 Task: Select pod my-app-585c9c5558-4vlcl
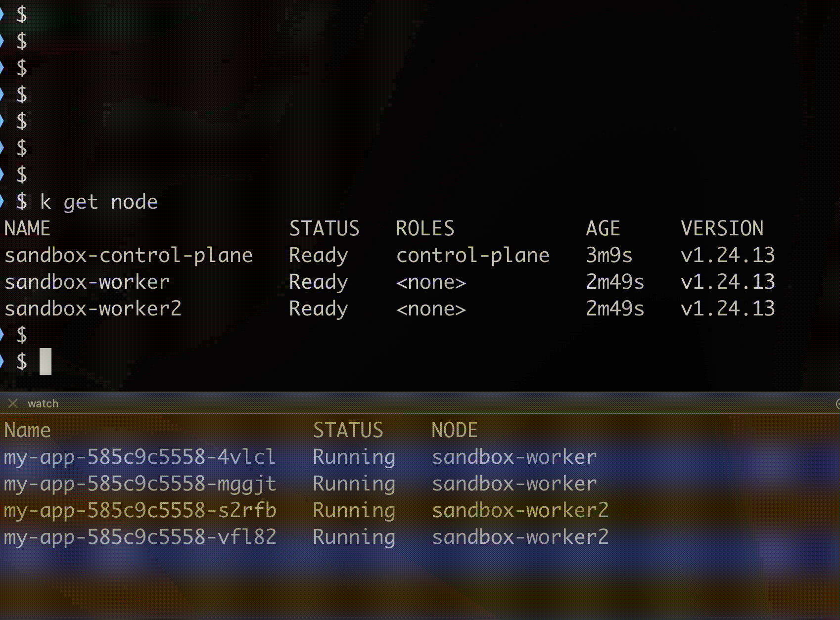click(140, 457)
